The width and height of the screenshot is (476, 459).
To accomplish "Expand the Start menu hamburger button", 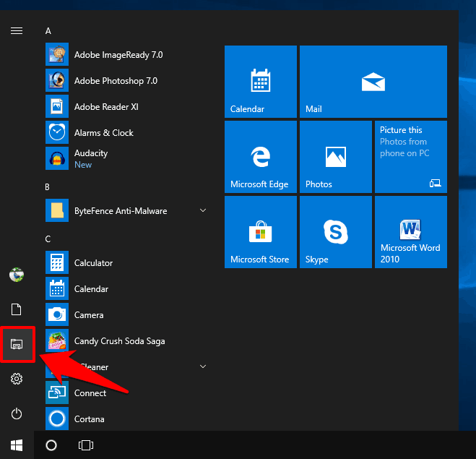I will (x=17, y=30).
